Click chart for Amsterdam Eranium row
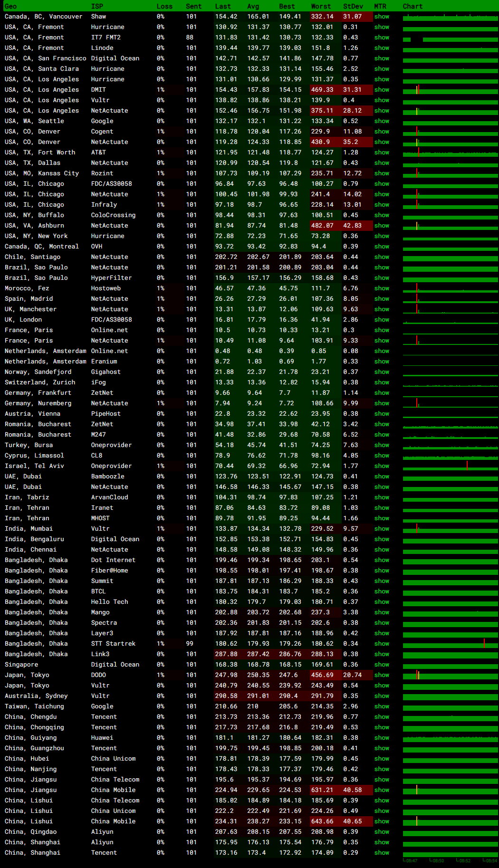 point(450,362)
